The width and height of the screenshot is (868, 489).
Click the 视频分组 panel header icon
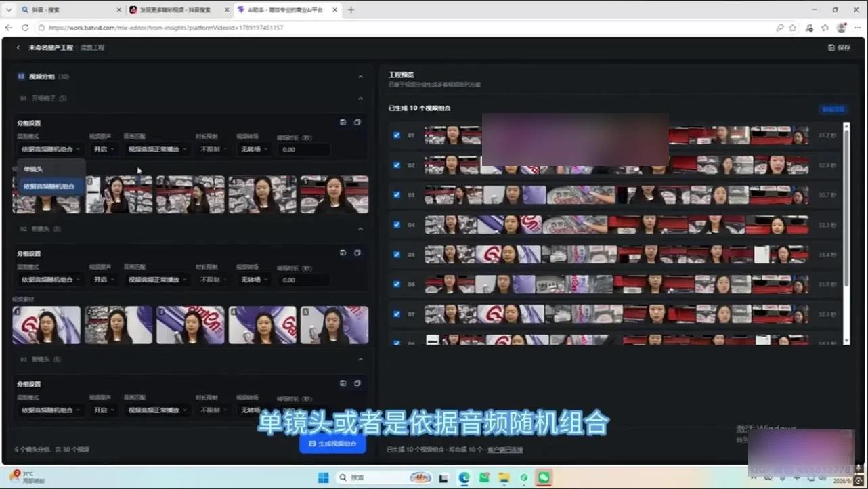(21, 77)
